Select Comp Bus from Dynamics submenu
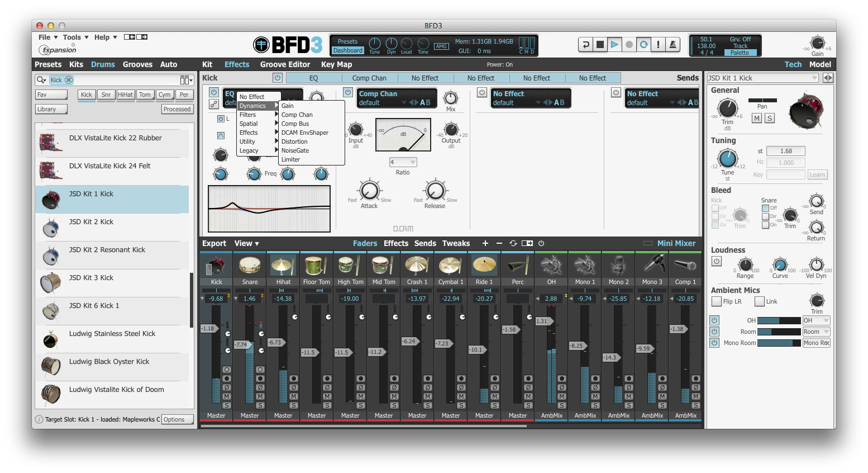Viewport: 868px width, 473px height. (311, 124)
